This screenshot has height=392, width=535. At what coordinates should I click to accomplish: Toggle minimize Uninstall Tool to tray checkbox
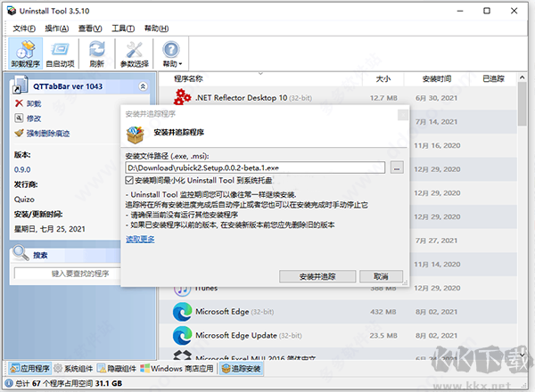[129, 180]
